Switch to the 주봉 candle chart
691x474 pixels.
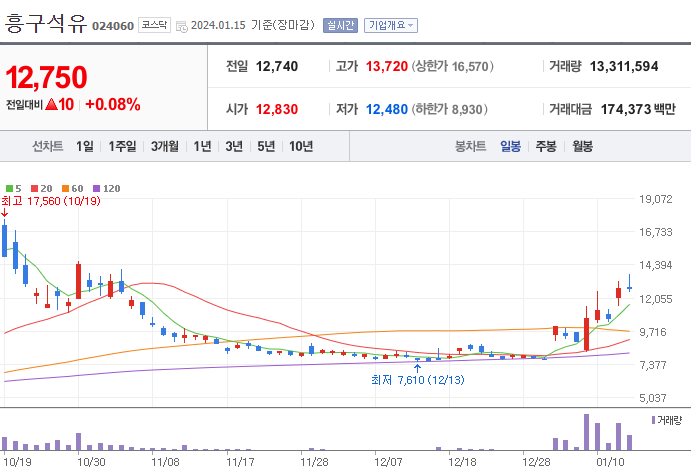coord(546,146)
